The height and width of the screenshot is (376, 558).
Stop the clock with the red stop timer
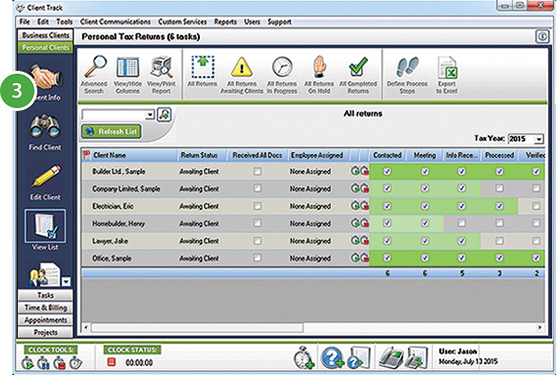pos(59,363)
